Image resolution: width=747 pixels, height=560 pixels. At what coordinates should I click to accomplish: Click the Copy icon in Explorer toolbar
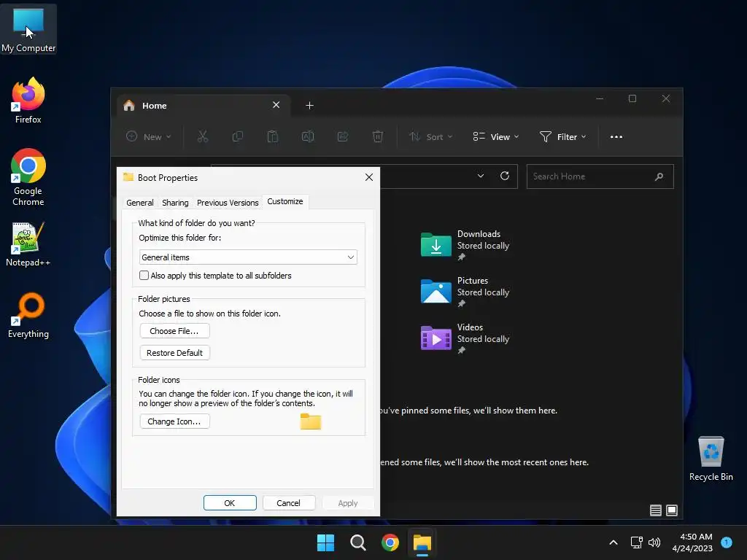pyautogui.click(x=237, y=136)
